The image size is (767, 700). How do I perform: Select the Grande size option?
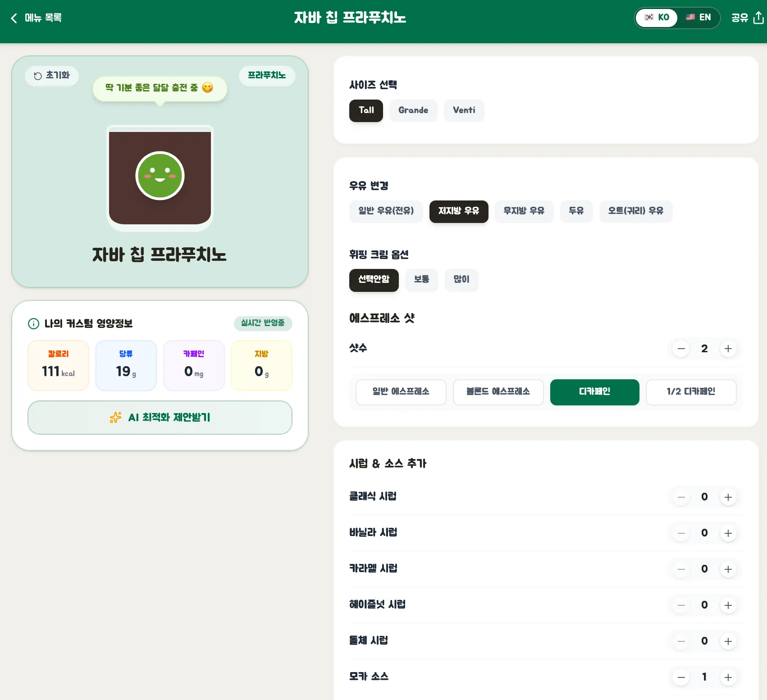tap(413, 110)
